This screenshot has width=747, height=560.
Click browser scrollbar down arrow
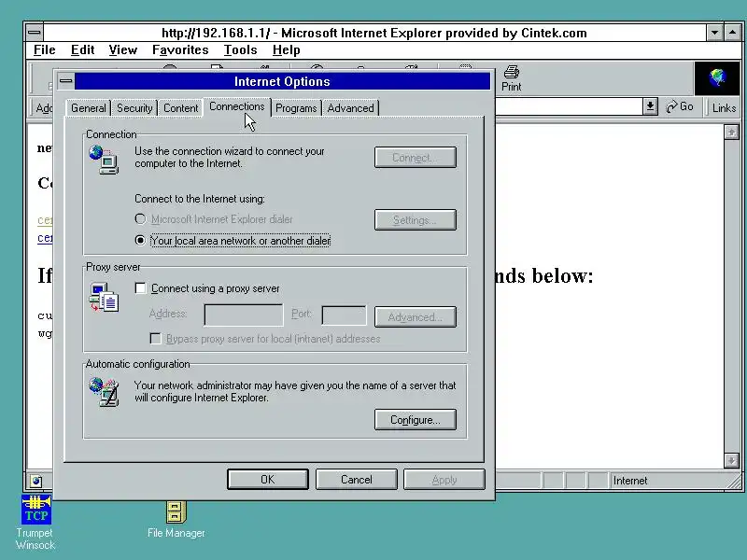click(731, 460)
